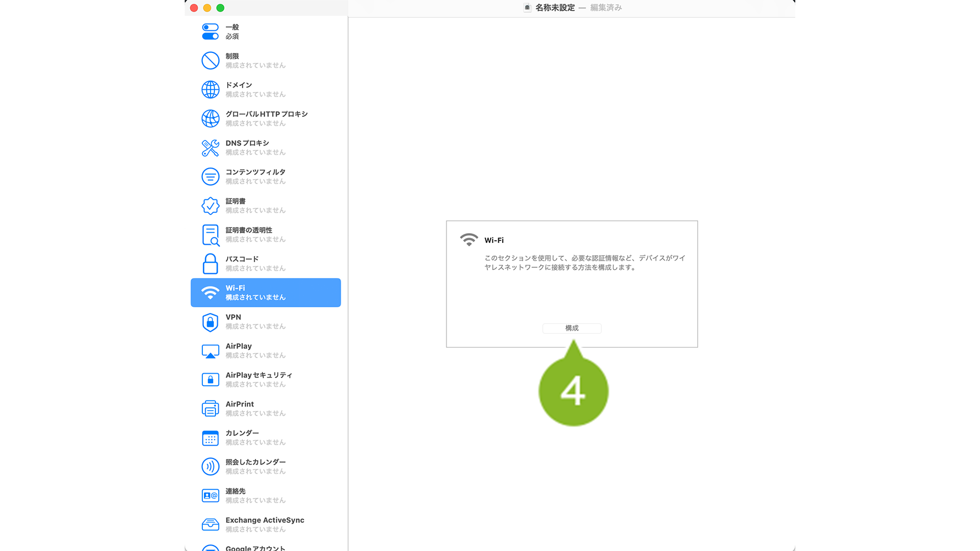Select the AirPlay screen icon
Viewport: 980px width, 551px height.
tap(210, 351)
